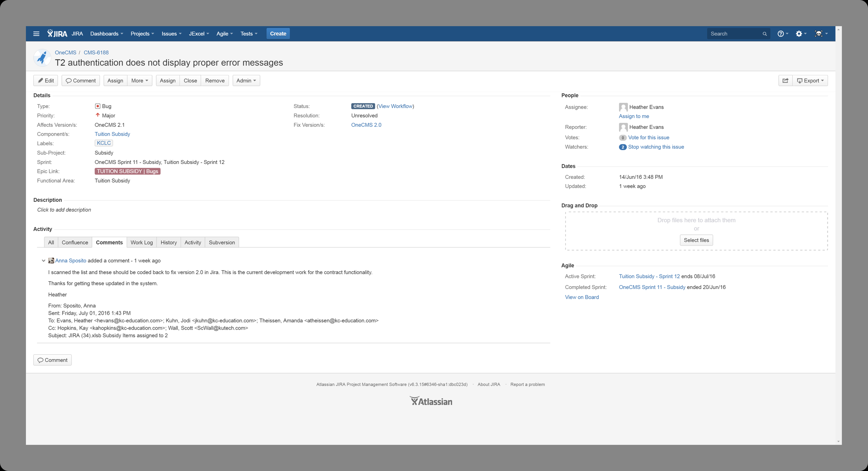Click the View Workflow link
Screen dimensions: 868x471
[x=395, y=106]
